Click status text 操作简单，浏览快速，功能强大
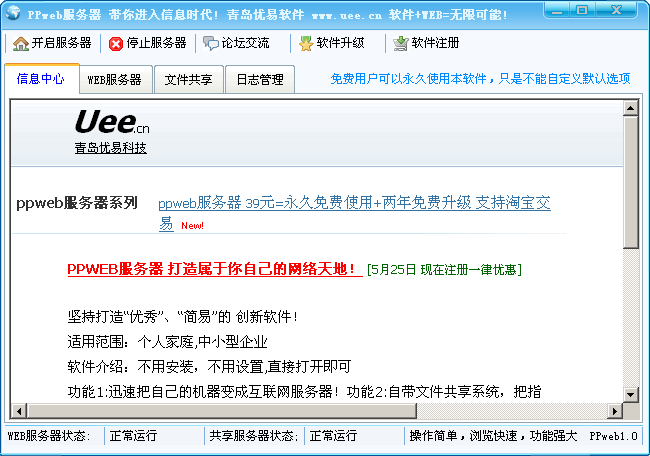Image resolution: width=650 pixels, height=456 pixels. tap(493, 436)
